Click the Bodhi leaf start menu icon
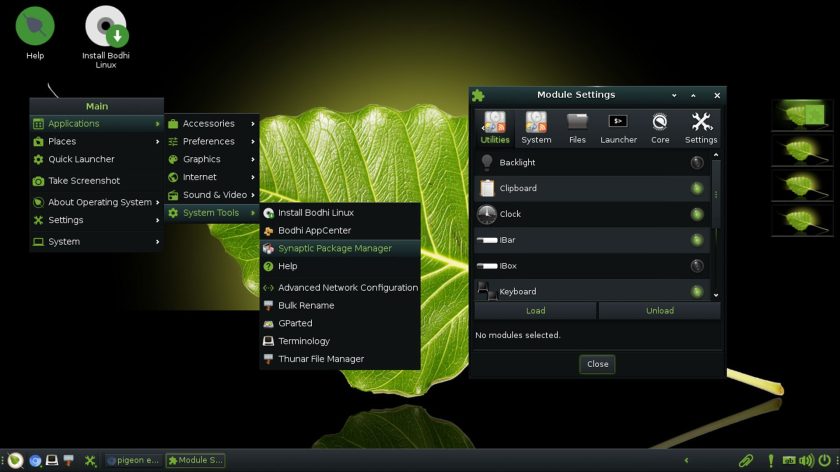This screenshot has width=840, height=472. 15,460
